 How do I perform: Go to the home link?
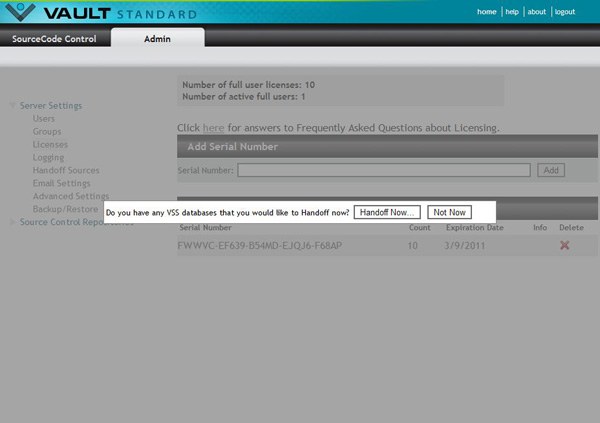coord(487,12)
